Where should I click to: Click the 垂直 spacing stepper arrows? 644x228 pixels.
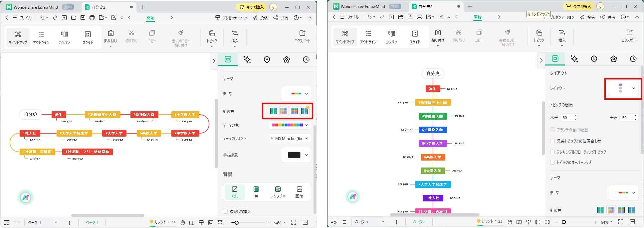[635, 118]
